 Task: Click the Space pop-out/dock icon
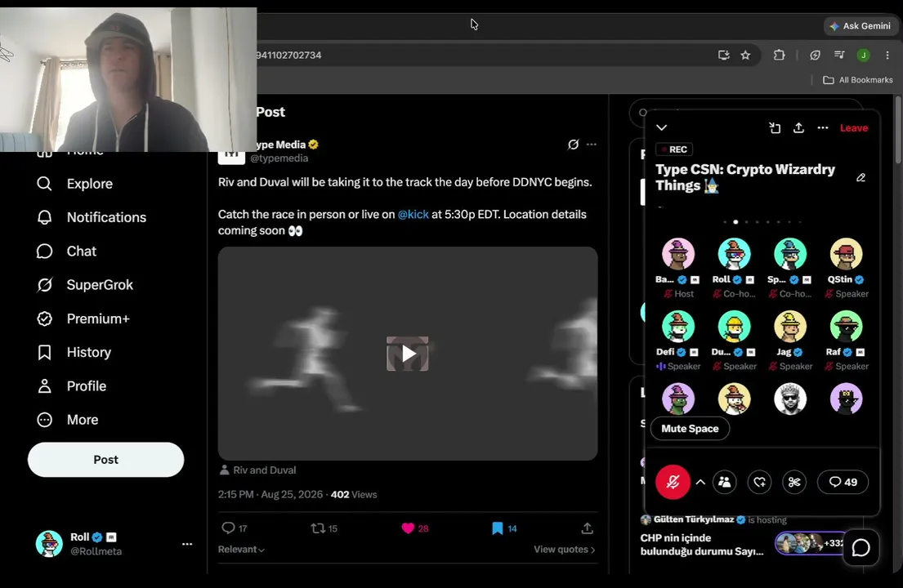point(775,127)
